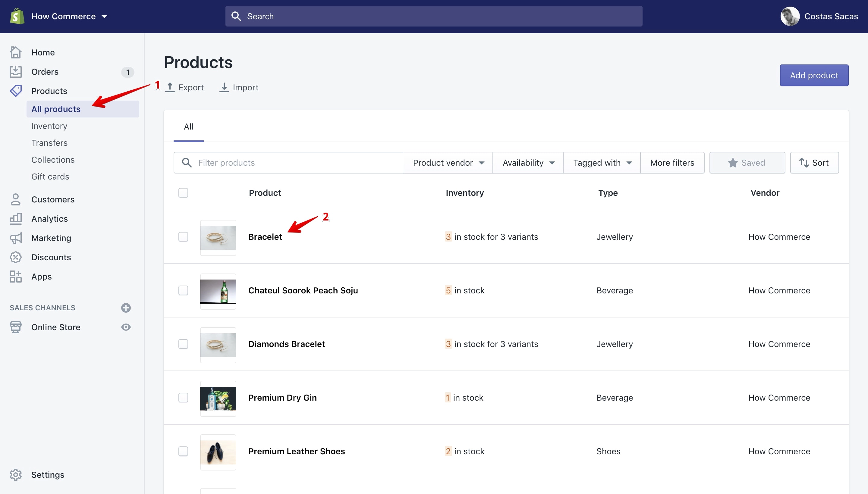The height and width of the screenshot is (494, 868).
Task: Open Premium Leather Shoes product
Action: point(297,451)
